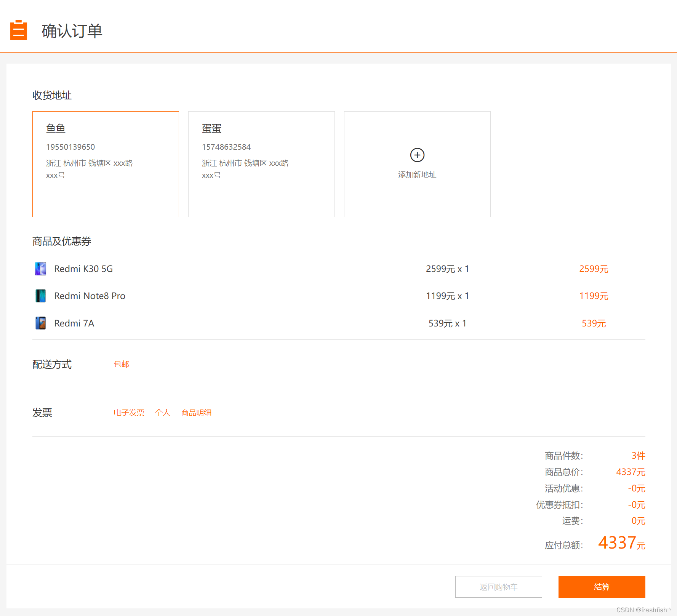677x616 pixels.
Task: Select the 鱼鱼 shipping address card
Action: tap(106, 164)
